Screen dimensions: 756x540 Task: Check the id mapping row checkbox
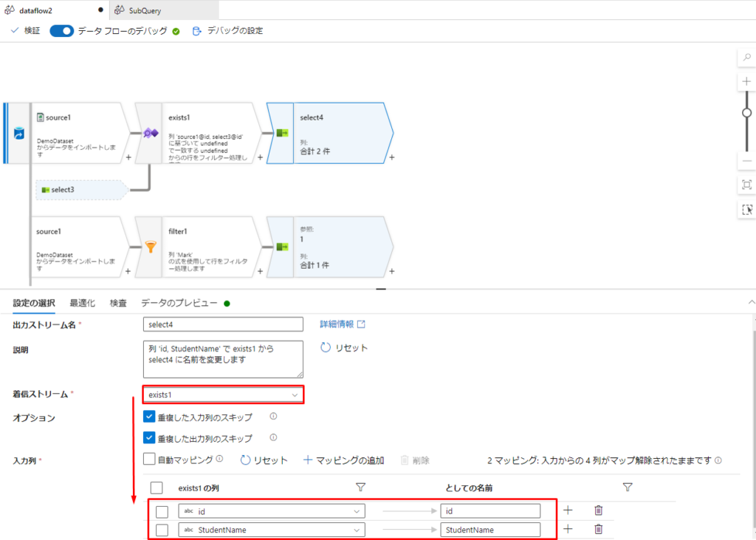(162, 511)
